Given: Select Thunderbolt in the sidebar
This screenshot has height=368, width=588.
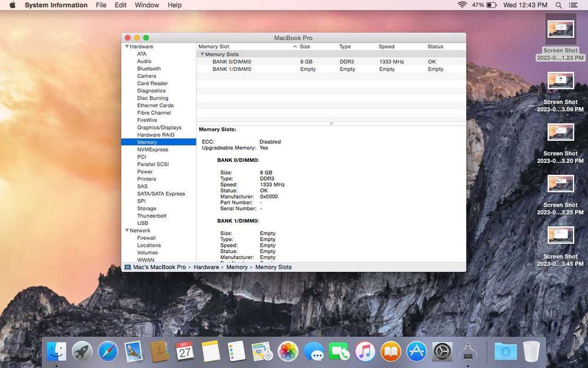Looking at the screenshot, I should (152, 216).
